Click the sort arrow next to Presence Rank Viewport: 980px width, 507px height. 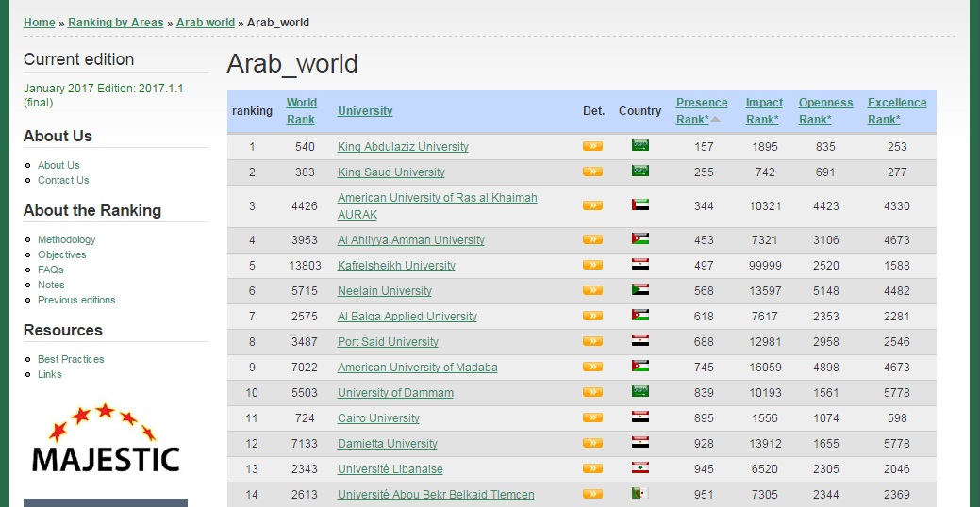tap(716, 120)
